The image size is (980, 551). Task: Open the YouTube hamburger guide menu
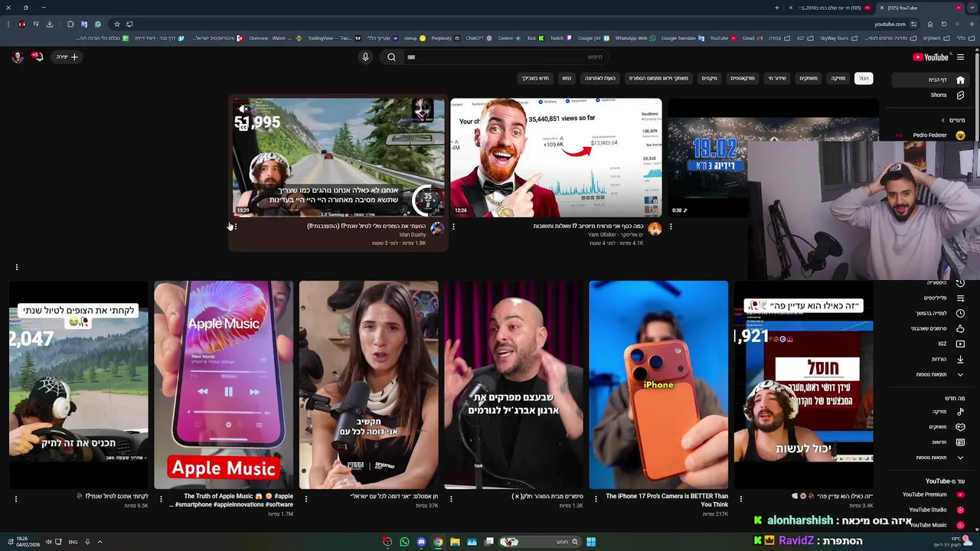[x=960, y=57]
